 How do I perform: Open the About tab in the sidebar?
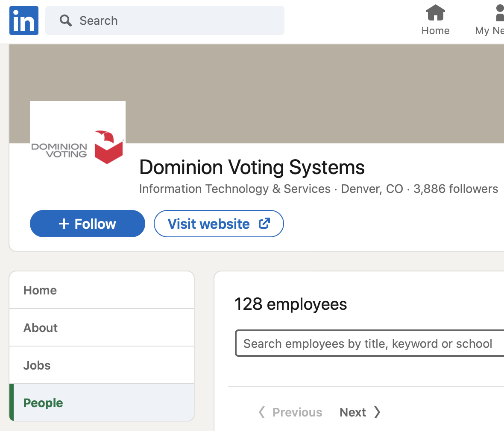click(x=102, y=328)
